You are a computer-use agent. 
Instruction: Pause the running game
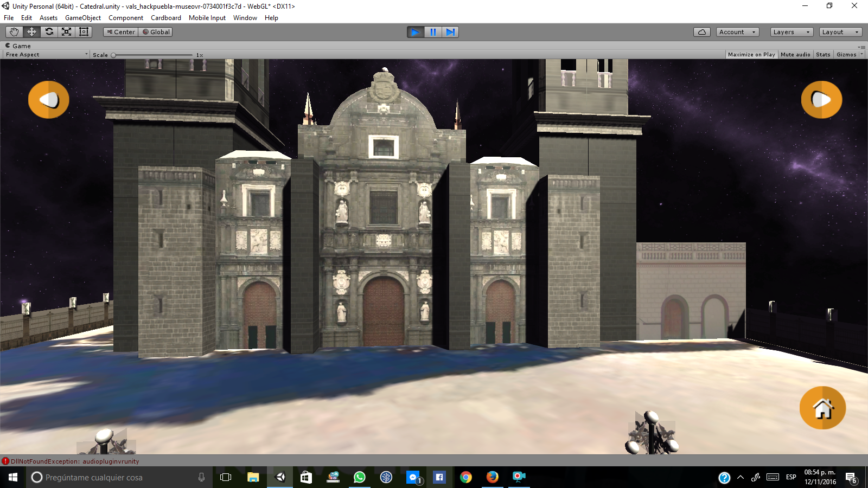(x=433, y=32)
